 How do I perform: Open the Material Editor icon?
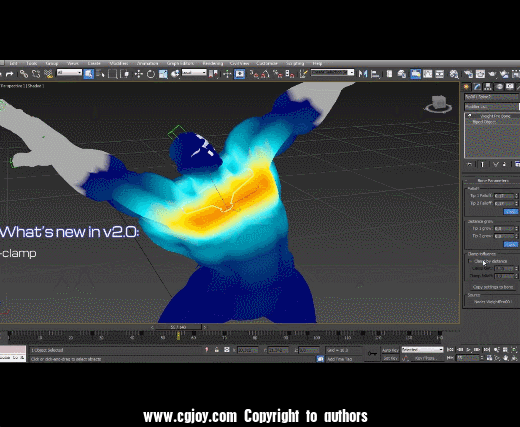pos(454,74)
